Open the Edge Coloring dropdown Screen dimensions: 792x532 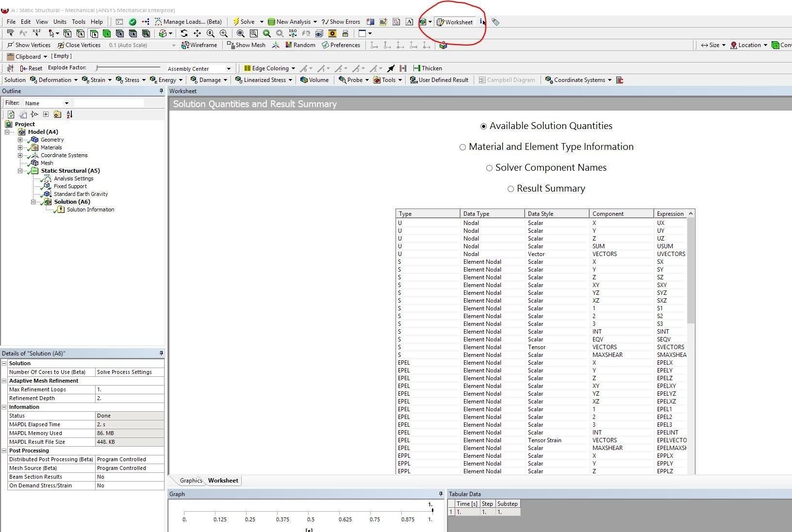pos(269,68)
